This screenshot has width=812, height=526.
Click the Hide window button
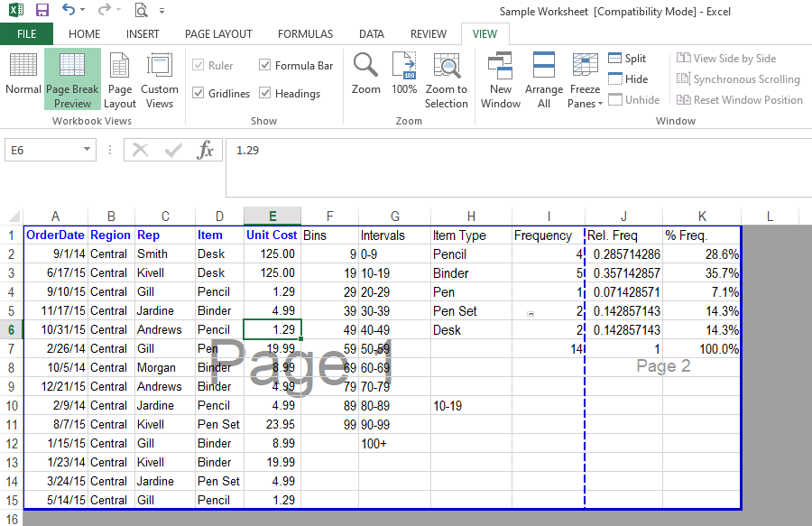627,79
